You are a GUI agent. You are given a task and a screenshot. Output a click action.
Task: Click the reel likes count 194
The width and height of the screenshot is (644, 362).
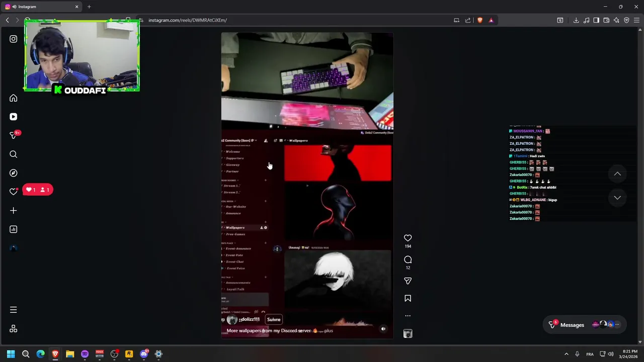coord(408,246)
